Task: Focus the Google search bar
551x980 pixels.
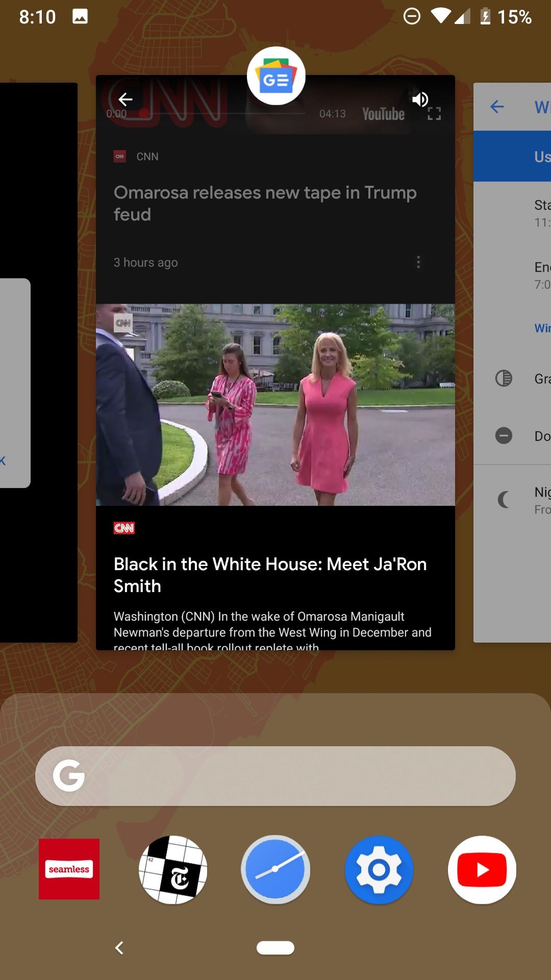Action: [275, 776]
